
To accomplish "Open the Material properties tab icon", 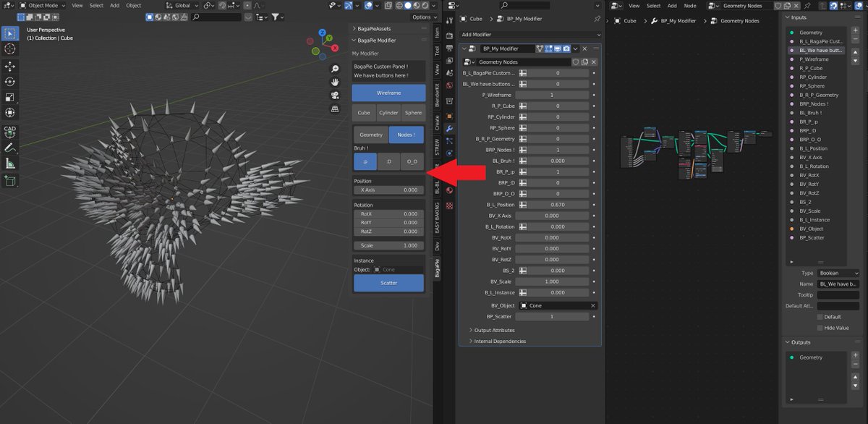I will coord(449,190).
